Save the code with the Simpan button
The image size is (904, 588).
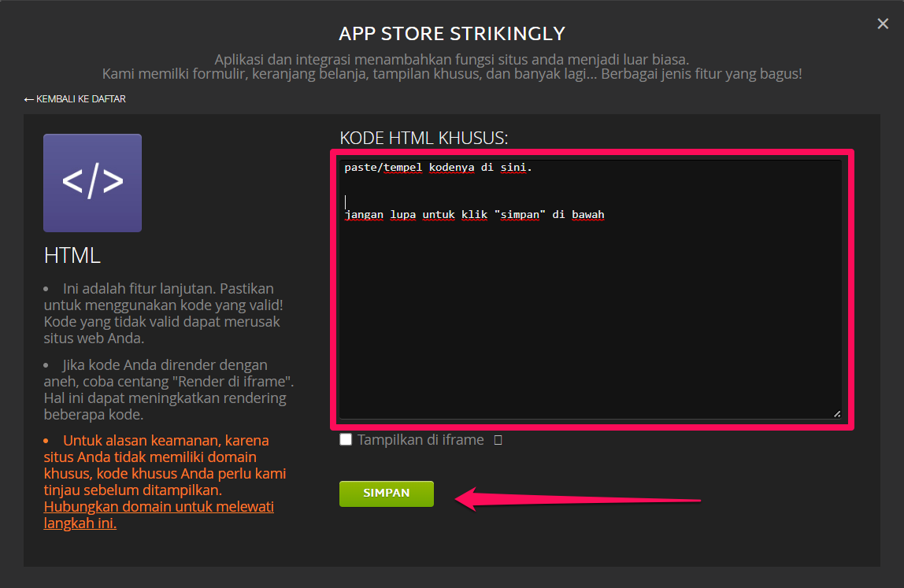point(387,494)
